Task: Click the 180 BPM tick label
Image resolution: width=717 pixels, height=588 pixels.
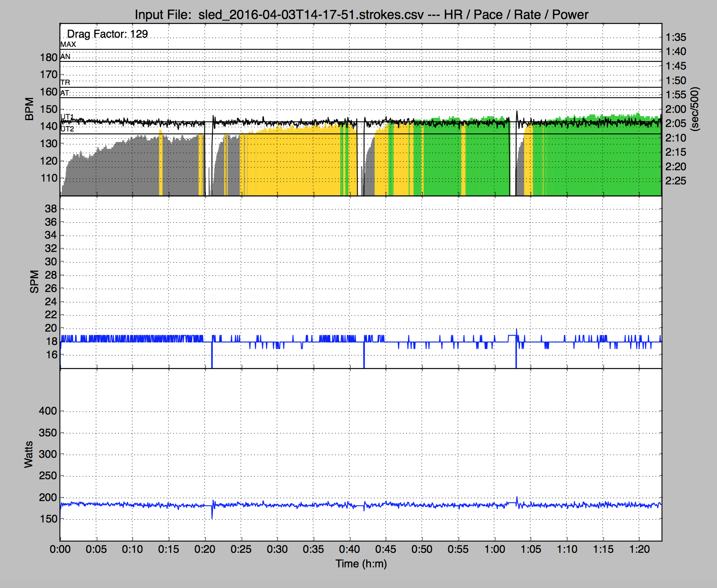Action: pos(49,57)
